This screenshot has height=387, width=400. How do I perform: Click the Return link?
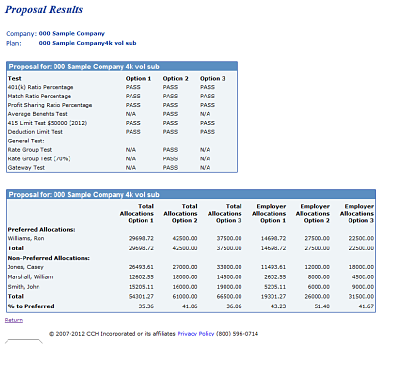click(x=14, y=320)
